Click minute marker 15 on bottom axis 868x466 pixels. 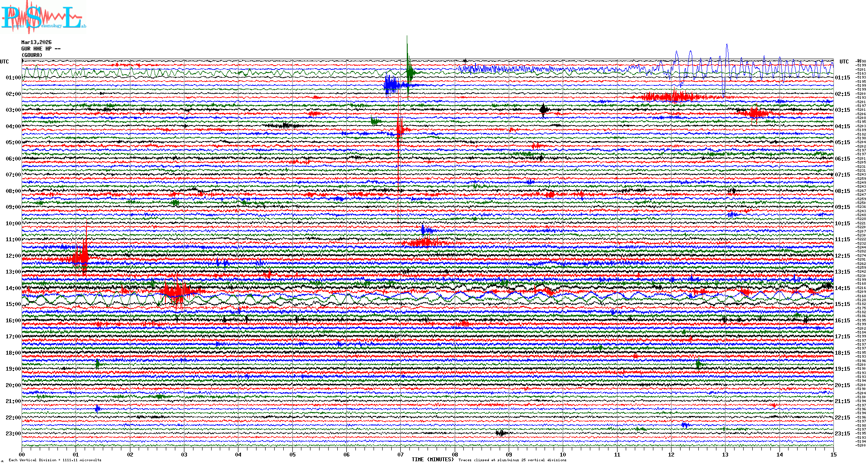point(833,454)
